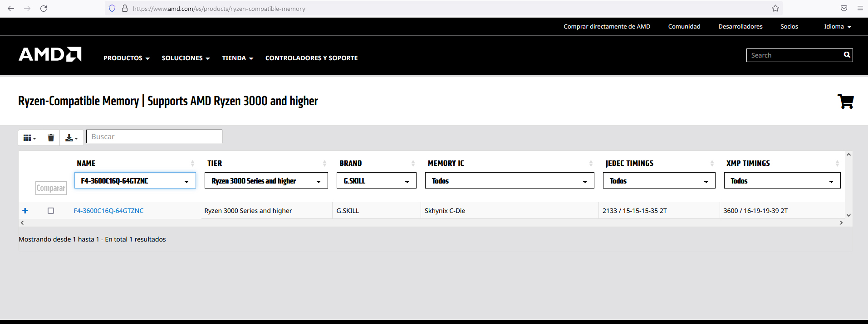Click the Ryzen-Compatible Memory page heading
Image resolution: width=868 pixels, height=324 pixels.
[168, 101]
